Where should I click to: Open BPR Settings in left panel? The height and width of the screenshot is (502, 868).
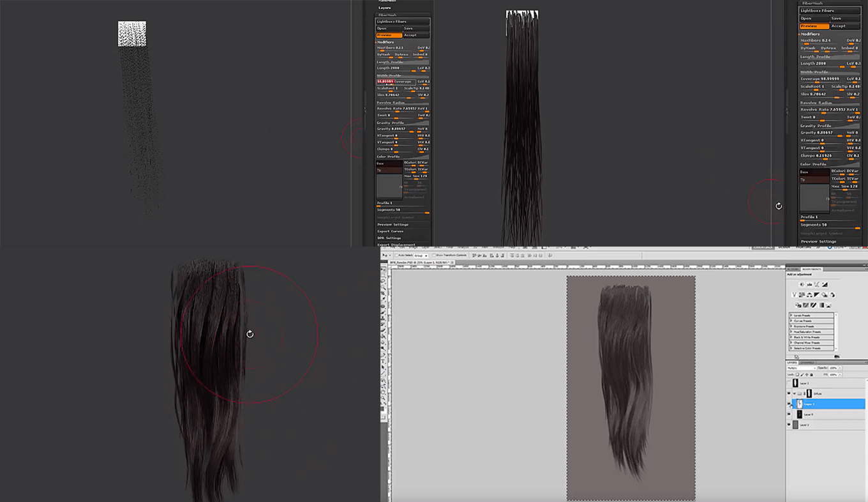(389, 238)
